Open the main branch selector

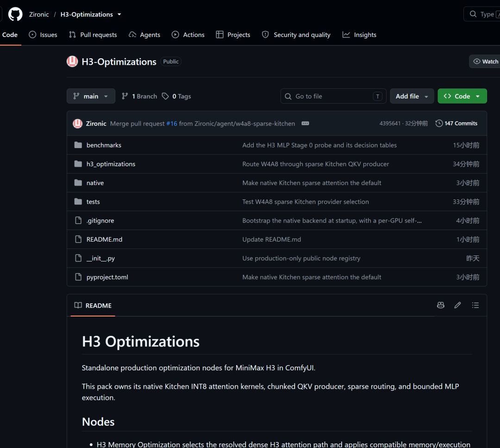point(91,96)
